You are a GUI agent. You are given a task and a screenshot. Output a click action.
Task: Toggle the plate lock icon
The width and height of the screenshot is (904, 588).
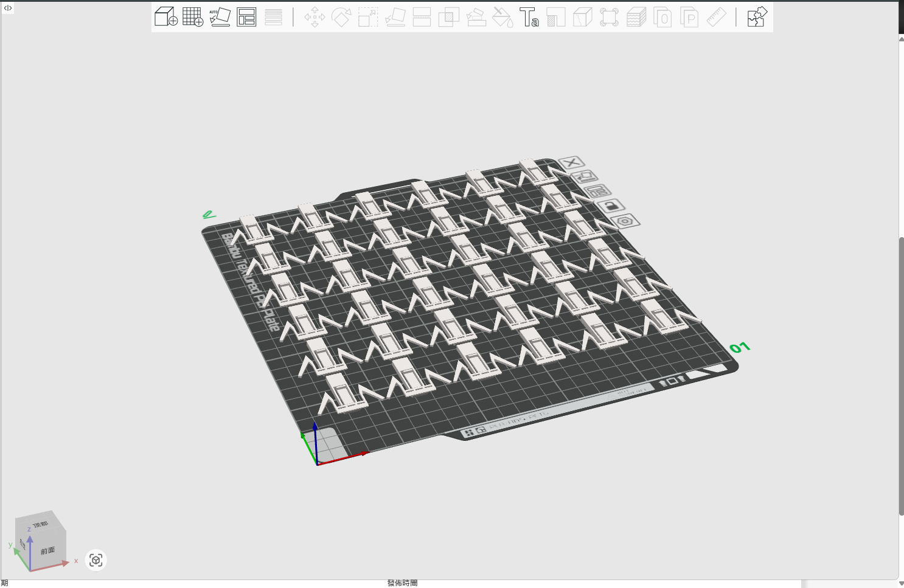(x=611, y=206)
